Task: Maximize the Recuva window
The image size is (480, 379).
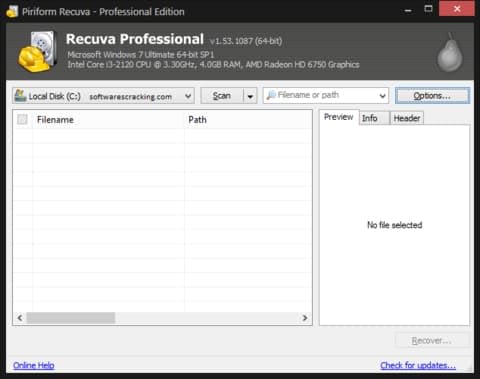Action: click(x=428, y=9)
